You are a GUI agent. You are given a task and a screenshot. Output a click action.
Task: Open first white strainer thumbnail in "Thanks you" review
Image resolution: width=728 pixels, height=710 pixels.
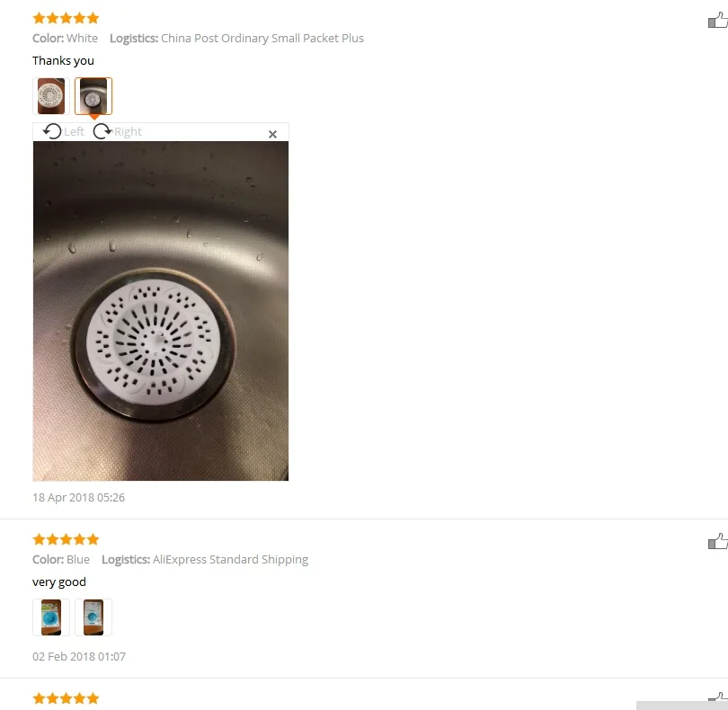pyautogui.click(x=51, y=96)
